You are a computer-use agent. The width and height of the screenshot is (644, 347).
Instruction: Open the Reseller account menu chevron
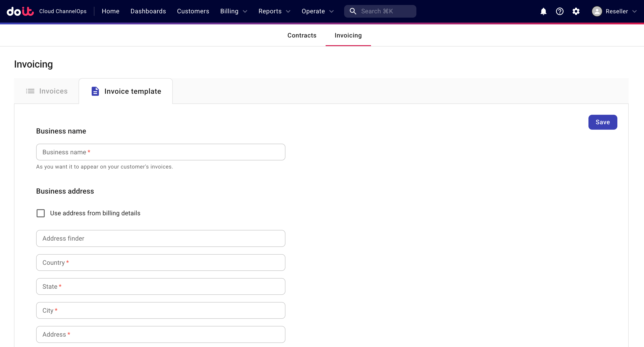(x=634, y=11)
